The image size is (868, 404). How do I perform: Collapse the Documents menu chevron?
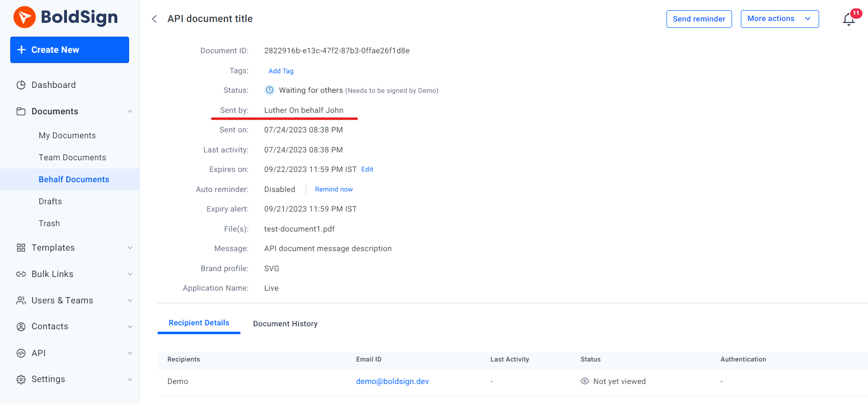[x=130, y=111]
